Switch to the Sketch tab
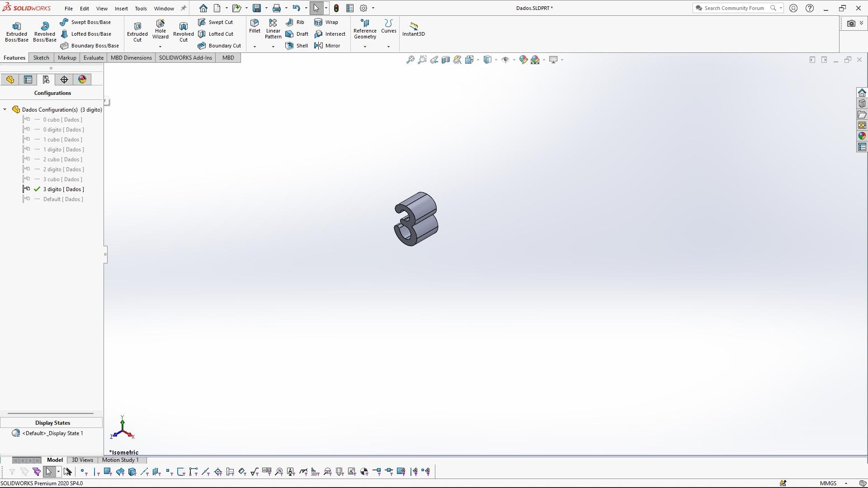Screen dimensions: 868x488 41,58
